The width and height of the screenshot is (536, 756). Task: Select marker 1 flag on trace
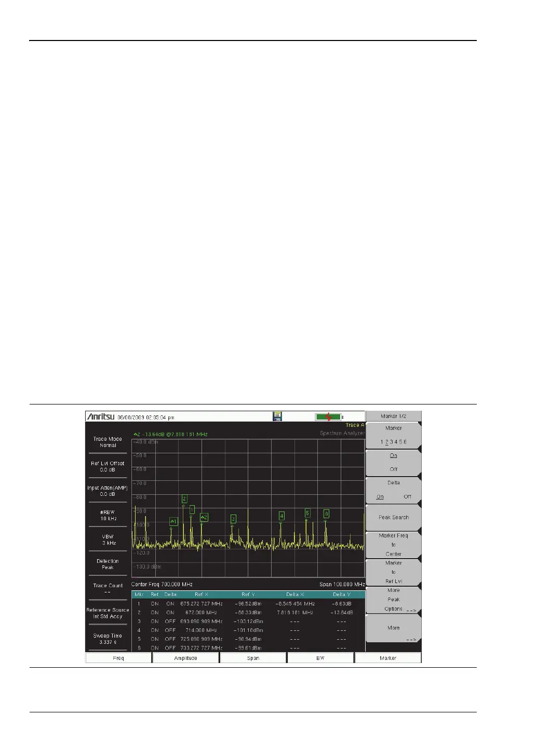[x=192, y=510]
